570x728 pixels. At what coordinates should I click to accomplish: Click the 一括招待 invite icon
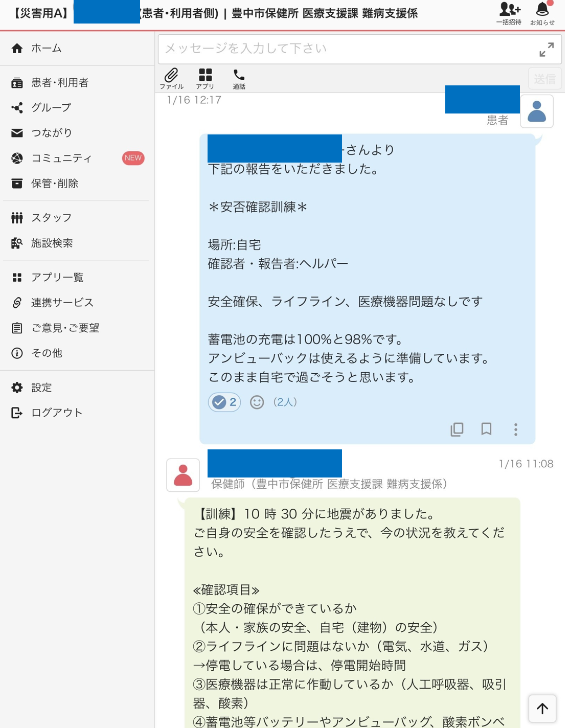pyautogui.click(x=509, y=14)
